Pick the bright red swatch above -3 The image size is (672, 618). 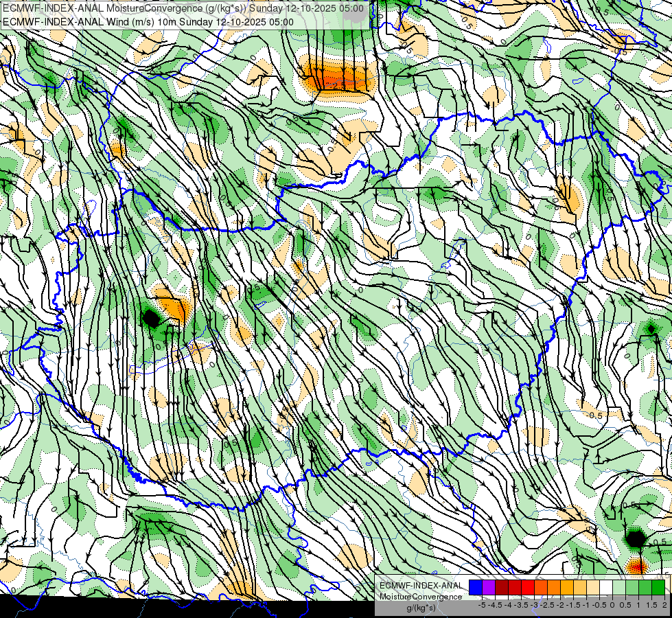[528, 588]
